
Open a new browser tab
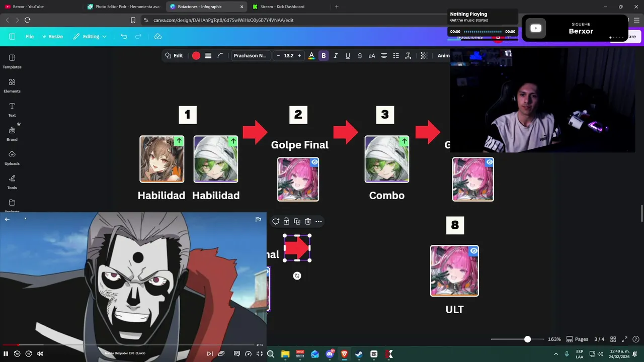[x=337, y=7]
